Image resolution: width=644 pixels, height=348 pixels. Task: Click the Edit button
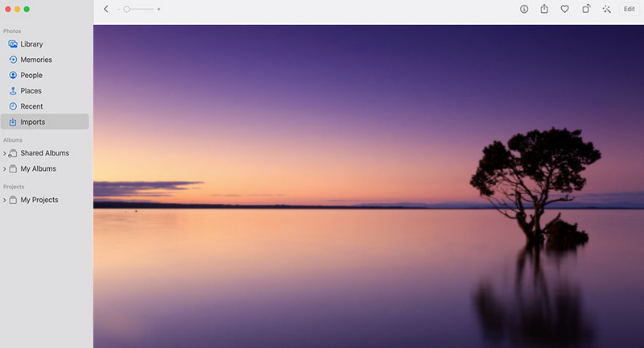click(630, 9)
